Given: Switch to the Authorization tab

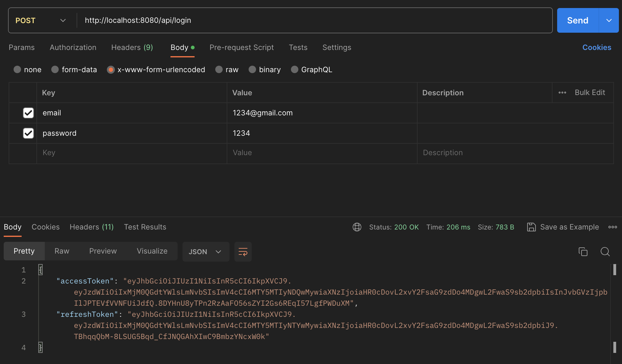Looking at the screenshot, I should pos(73,48).
